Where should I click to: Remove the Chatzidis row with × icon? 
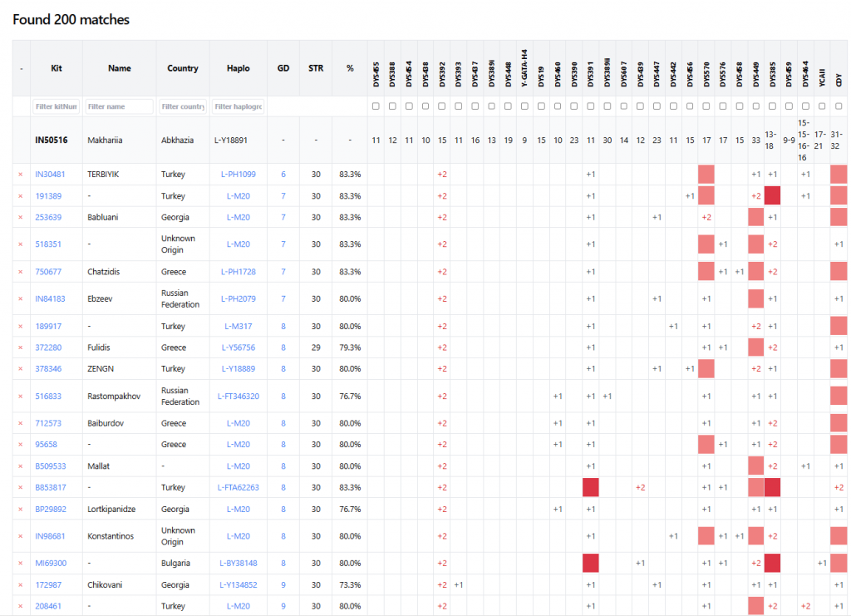pyautogui.click(x=21, y=273)
